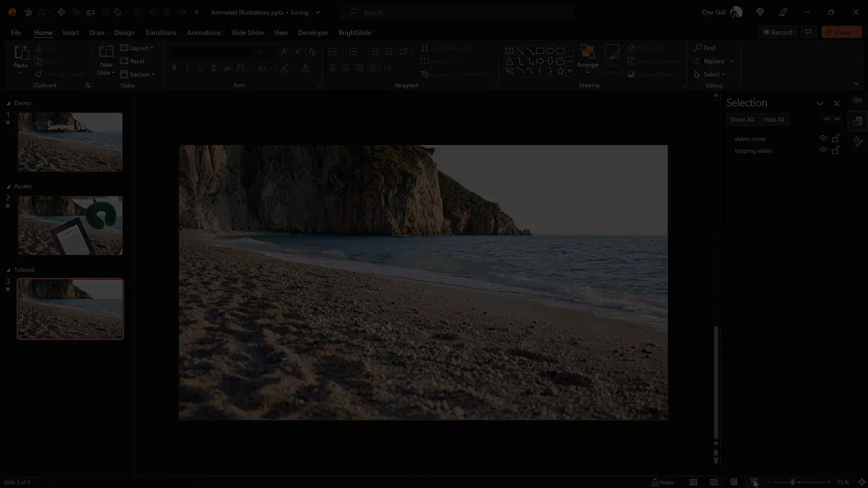
Task: Toggle visibility of video cover
Action: (x=823, y=138)
